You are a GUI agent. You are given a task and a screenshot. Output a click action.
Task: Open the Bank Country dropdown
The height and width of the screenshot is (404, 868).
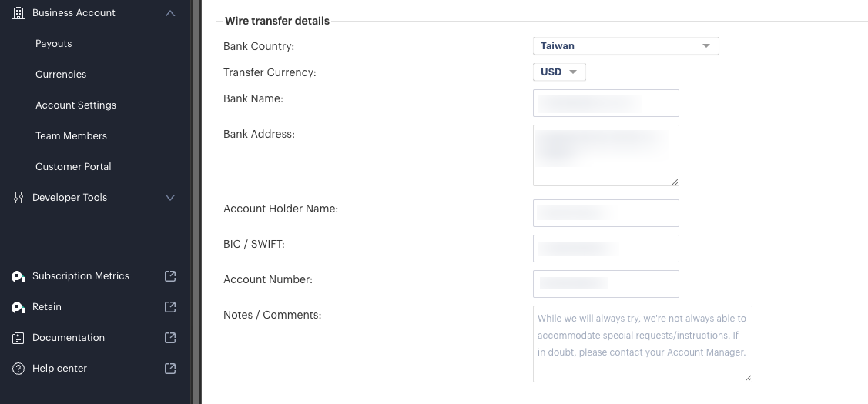[x=625, y=46]
